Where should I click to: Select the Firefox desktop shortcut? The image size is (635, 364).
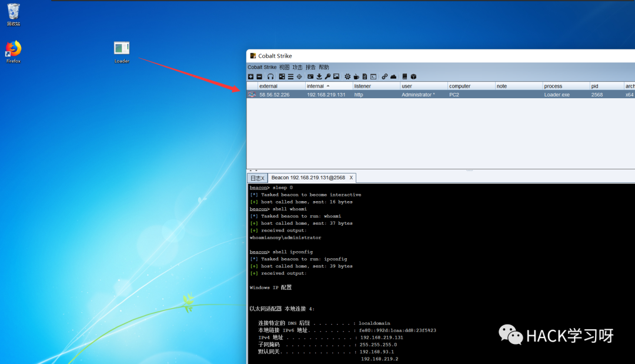pos(14,51)
